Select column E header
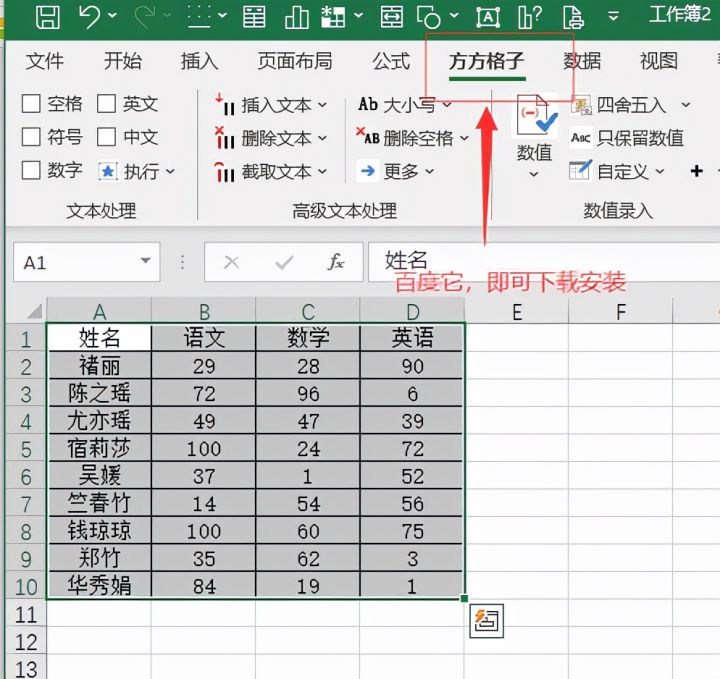The height and width of the screenshot is (679, 720). coord(516,311)
